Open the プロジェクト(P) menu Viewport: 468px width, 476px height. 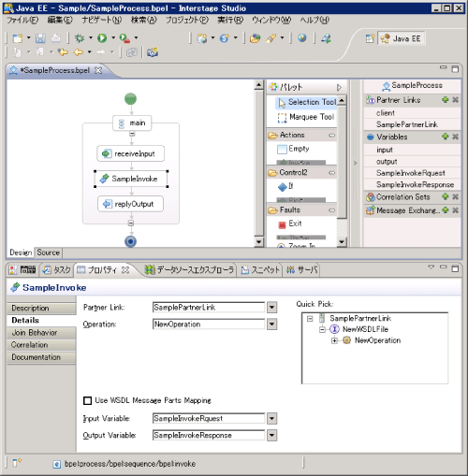point(186,20)
